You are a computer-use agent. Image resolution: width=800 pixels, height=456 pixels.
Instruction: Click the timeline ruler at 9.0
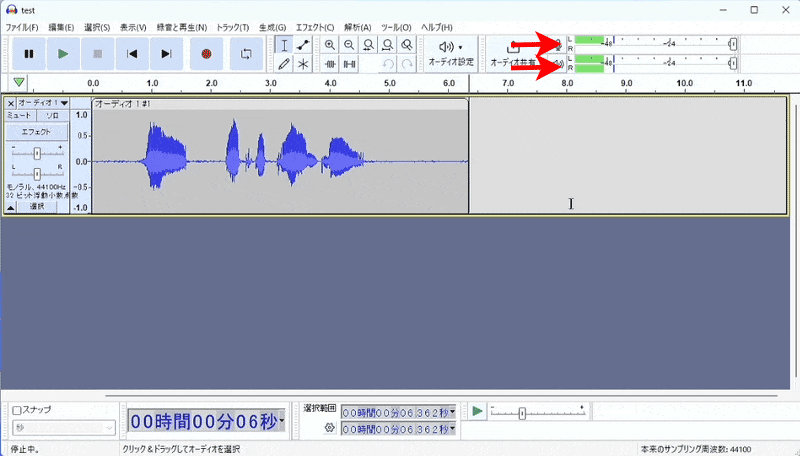[626, 83]
